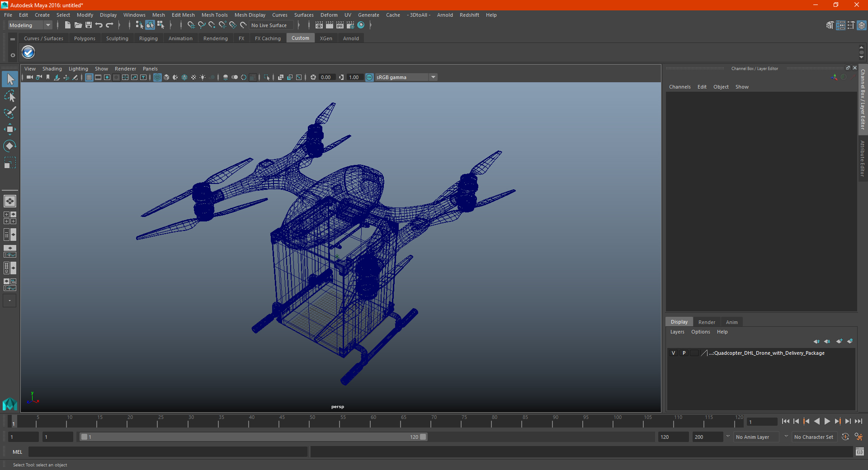This screenshot has height=470, width=868.
Task: Pick the Scale tool in toolbox
Action: point(10,162)
